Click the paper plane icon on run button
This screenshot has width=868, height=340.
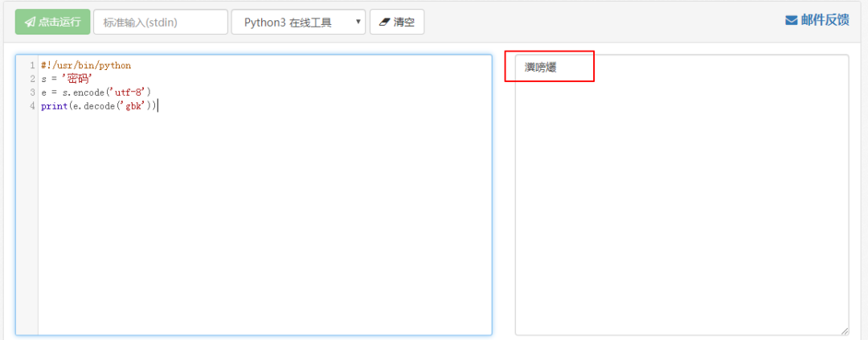[x=30, y=23]
